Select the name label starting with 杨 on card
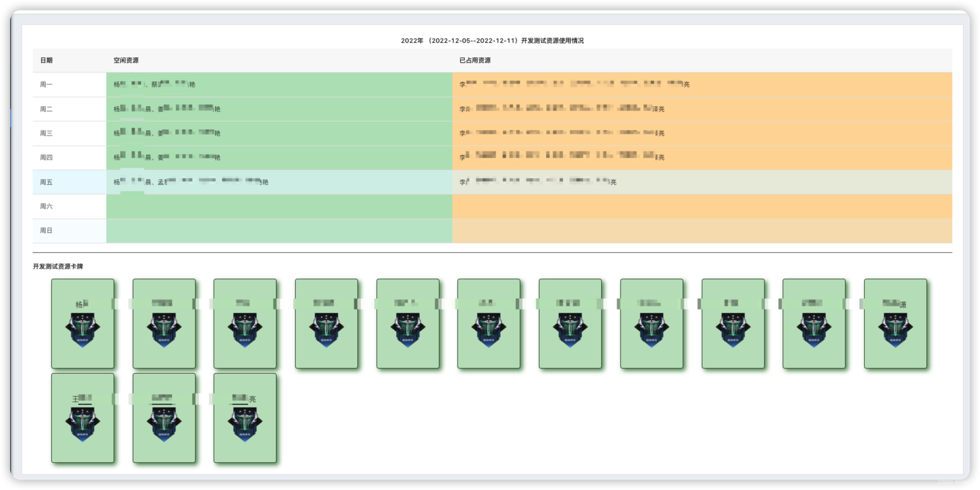The width and height of the screenshot is (980, 490). (x=82, y=304)
